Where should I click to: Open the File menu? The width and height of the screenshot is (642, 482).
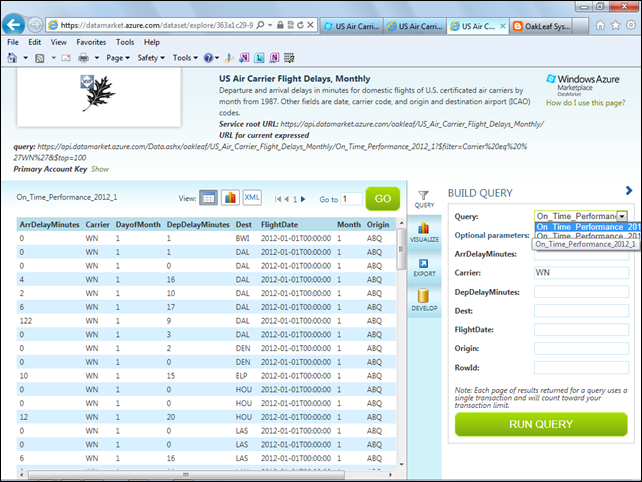[x=13, y=42]
